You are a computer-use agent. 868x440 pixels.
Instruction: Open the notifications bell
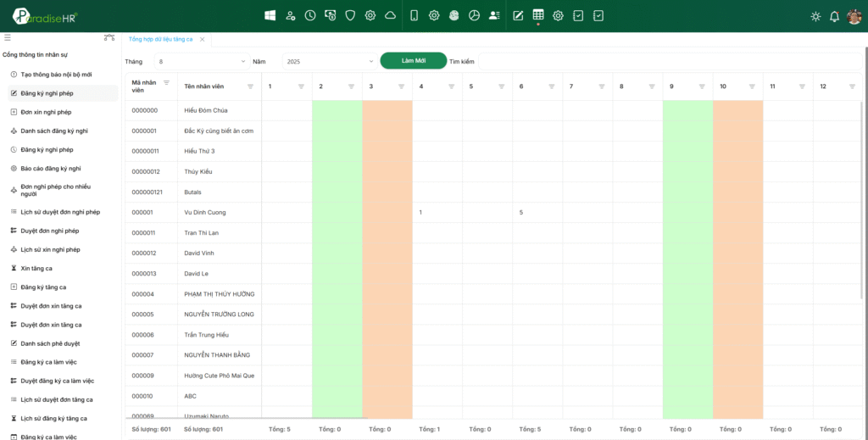(834, 17)
